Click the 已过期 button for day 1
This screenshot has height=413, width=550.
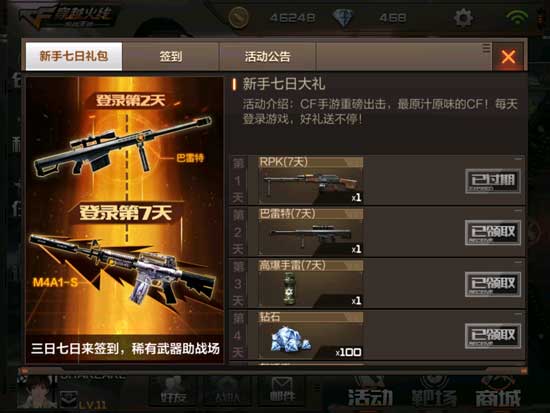point(493,181)
